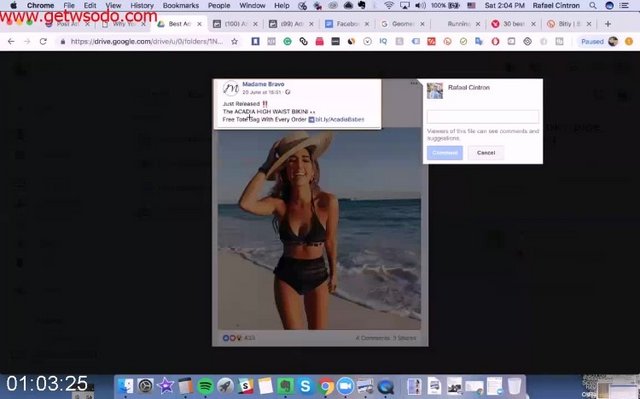Open the Notes app in the dock
640x399 pixels.
click(x=265, y=386)
